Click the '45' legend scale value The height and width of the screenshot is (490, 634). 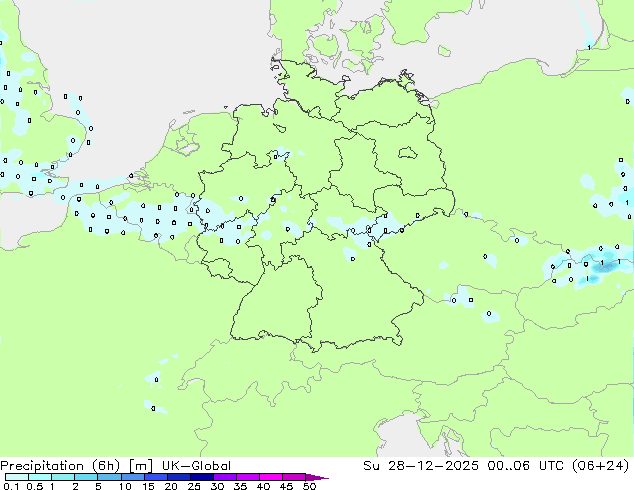click(x=286, y=486)
